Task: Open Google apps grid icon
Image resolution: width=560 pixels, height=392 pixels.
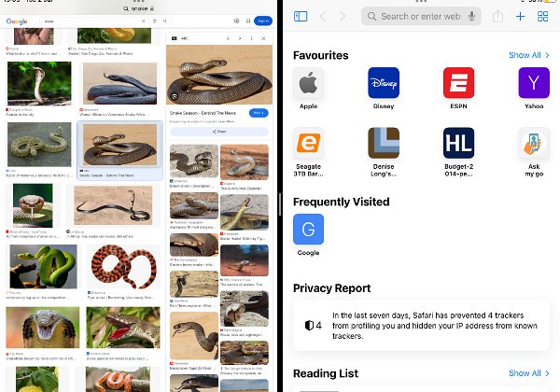Action: 248,21
